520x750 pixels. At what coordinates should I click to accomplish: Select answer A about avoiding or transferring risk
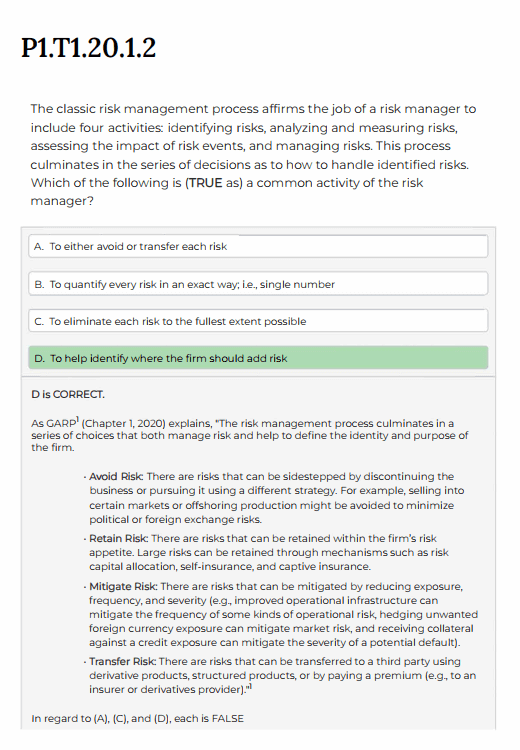click(258, 246)
